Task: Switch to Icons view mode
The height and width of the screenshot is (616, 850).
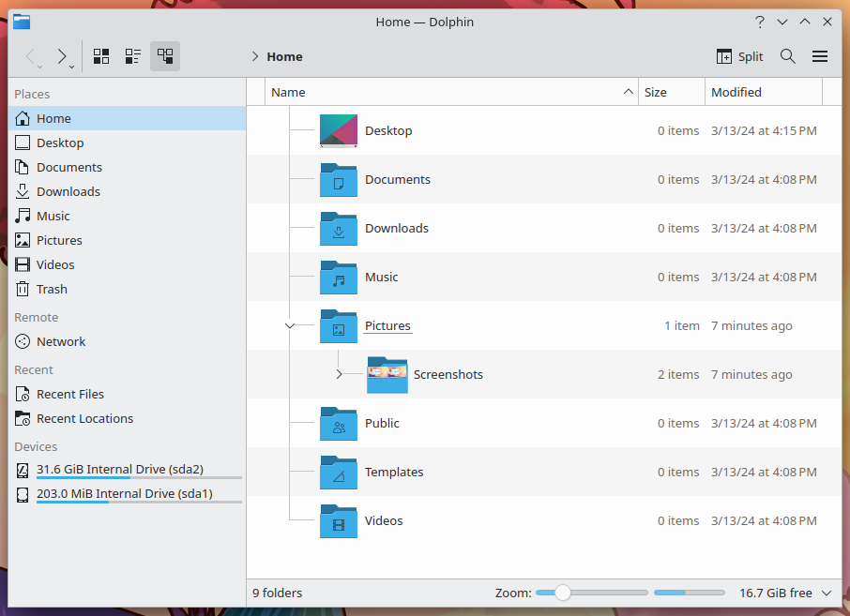Action: pyautogui.click(x=101, y=56)
